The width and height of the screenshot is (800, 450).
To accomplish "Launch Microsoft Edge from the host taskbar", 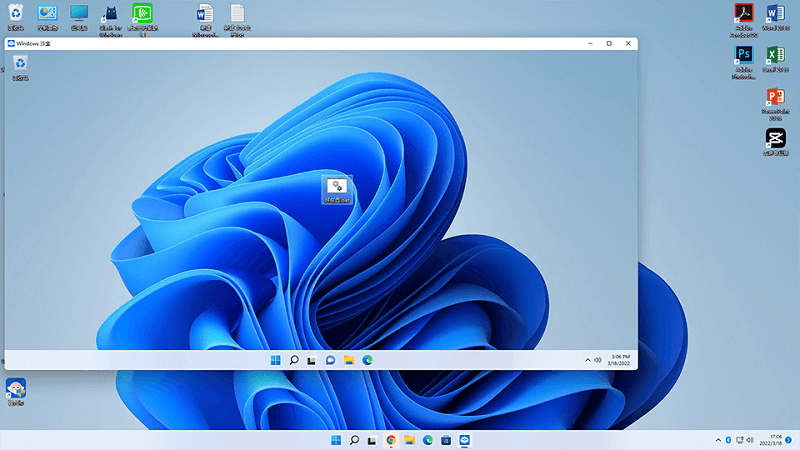I will [x=428, y=440].
